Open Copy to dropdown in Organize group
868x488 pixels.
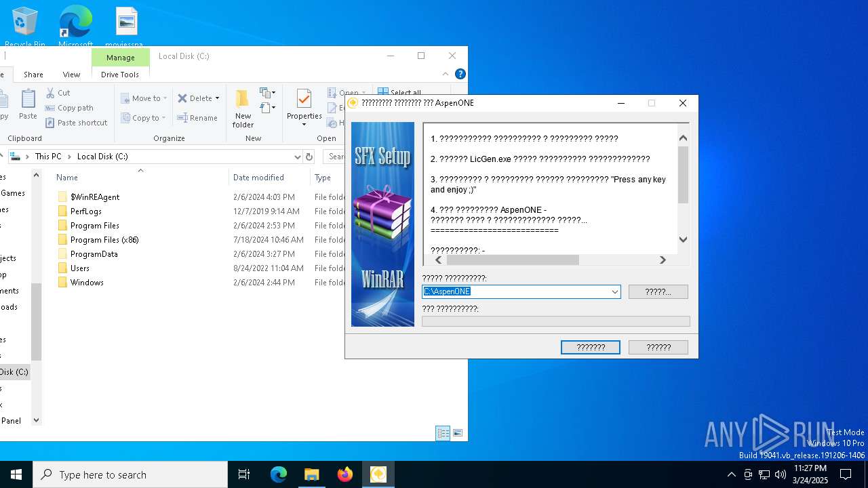(143, 118)
